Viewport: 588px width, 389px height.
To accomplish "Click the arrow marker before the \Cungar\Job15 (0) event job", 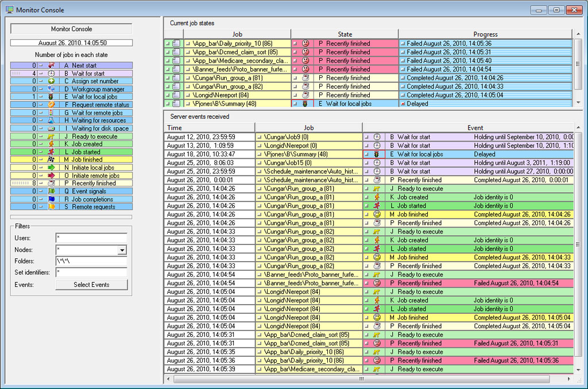I will tap(259, 163).
